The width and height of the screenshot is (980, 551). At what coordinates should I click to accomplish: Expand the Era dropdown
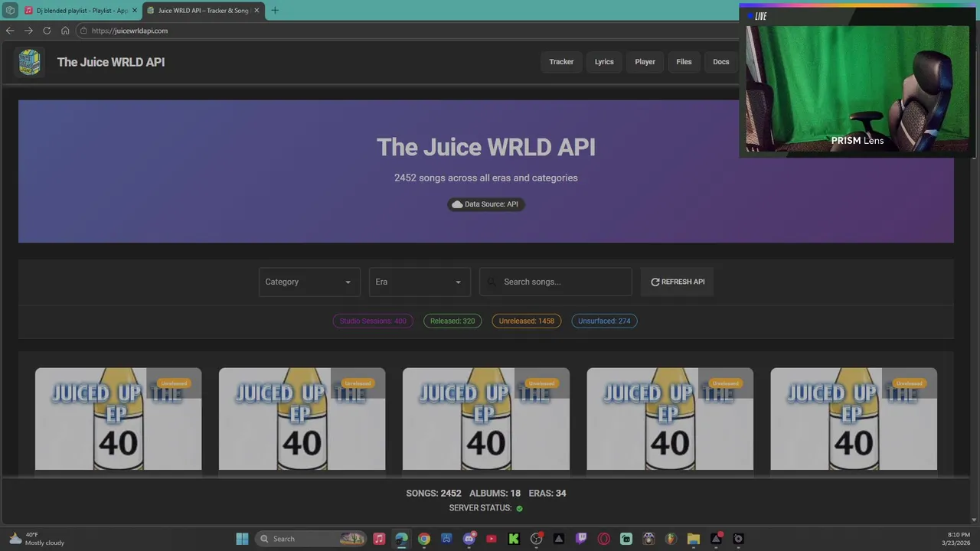(x=420, y=282)
